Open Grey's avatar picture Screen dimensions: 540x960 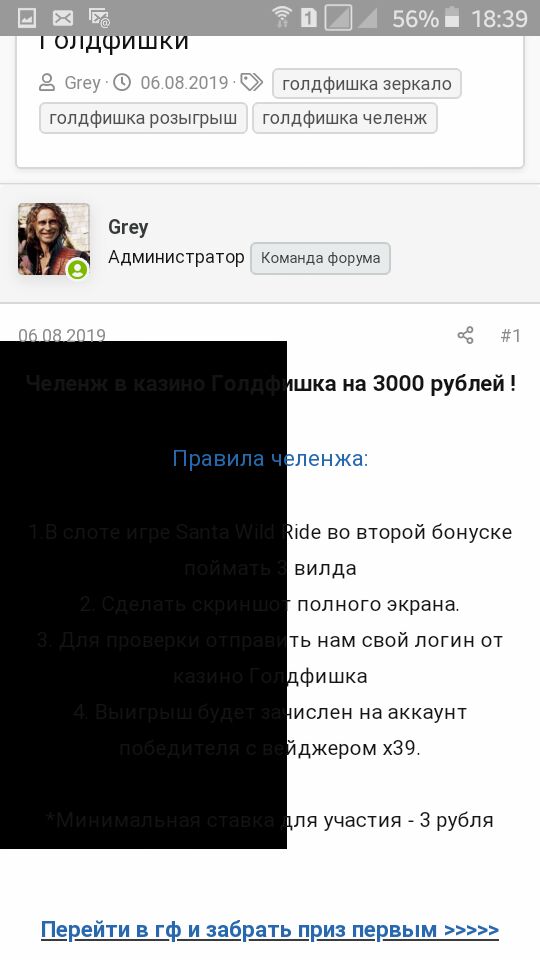[53, 239]
